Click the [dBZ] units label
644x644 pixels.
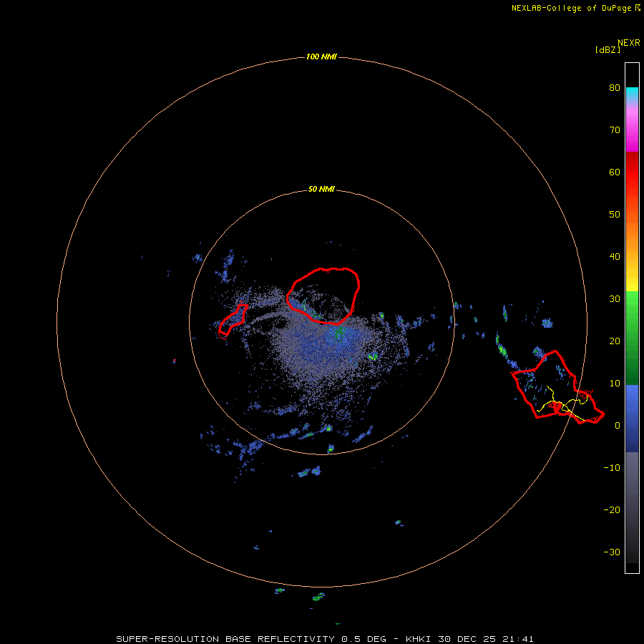608,49
